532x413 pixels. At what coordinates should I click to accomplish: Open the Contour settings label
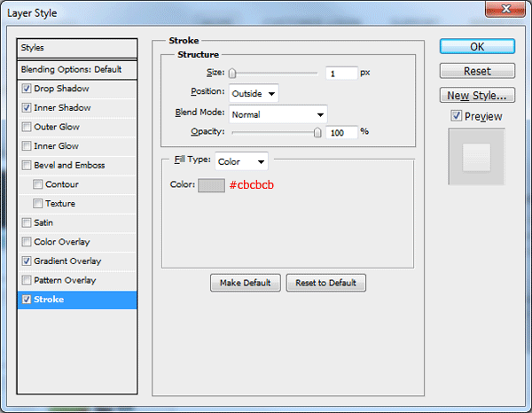click(62, 184)
